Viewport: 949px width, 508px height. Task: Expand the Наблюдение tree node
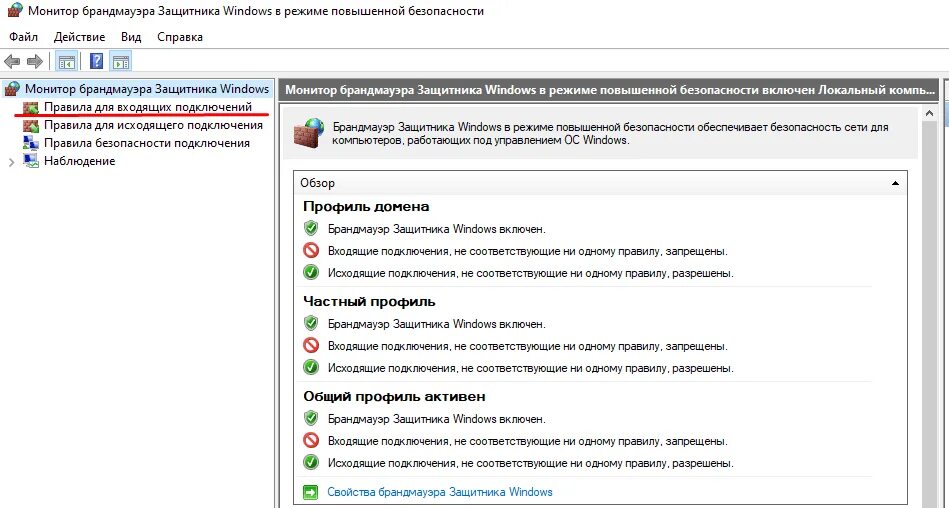tap(12, 162)
